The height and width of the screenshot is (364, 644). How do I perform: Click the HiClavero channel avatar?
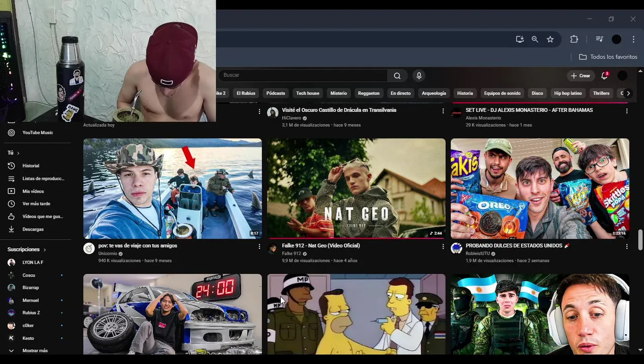[273, 113]
